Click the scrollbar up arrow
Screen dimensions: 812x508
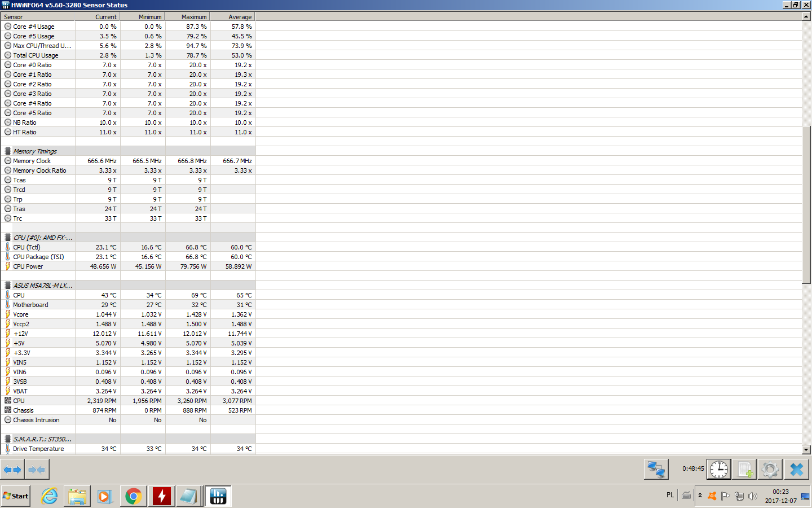[806, 16]
